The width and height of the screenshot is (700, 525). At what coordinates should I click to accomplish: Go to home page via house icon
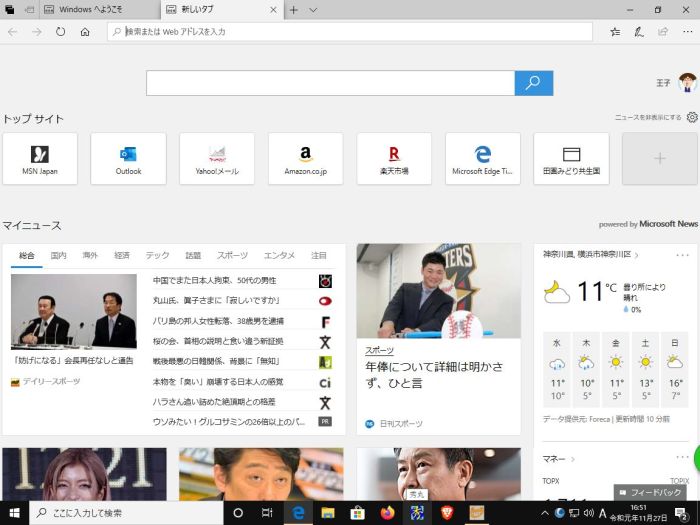click(85, 32)
